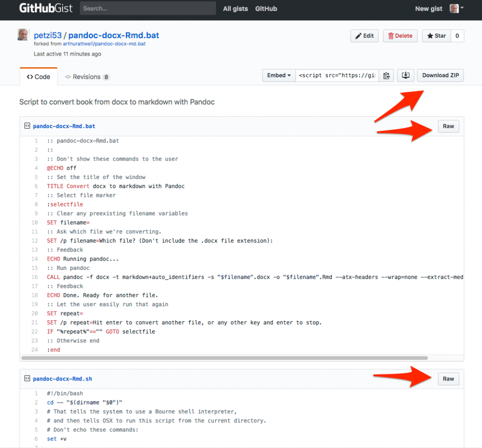Viewport: 482px width, 448px height.
Task: Create a New gist
Action: (x=428, y=8)
